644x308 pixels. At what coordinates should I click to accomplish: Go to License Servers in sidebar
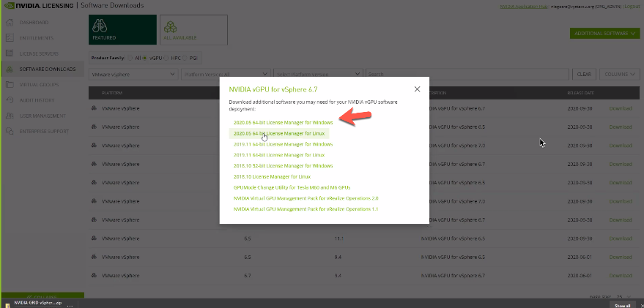pos(39,53)
